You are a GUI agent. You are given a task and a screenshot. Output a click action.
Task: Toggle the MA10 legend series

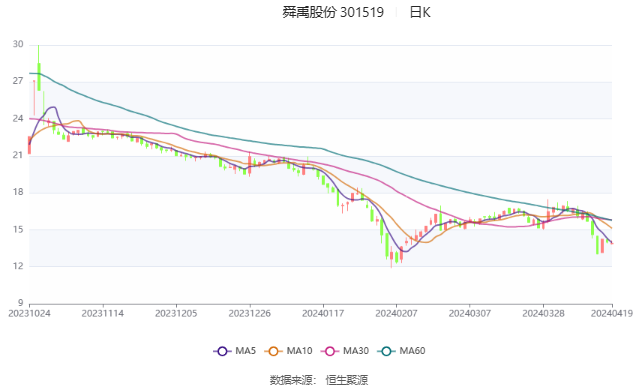pyautogui.click(x=288, y=351)
